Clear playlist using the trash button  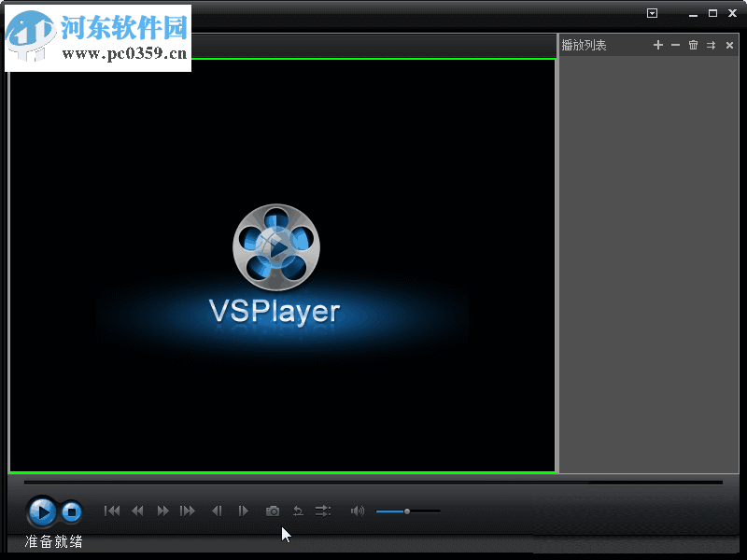click(x=693, y=45)
